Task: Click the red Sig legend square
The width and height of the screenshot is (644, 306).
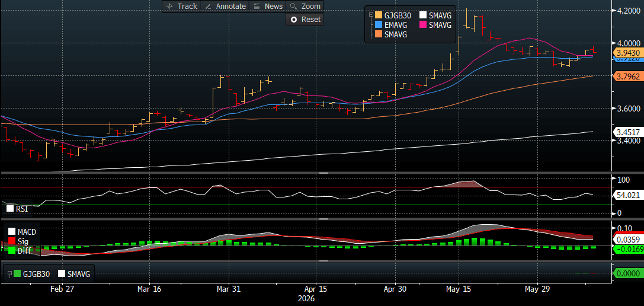Action: (x=12, y=241)
